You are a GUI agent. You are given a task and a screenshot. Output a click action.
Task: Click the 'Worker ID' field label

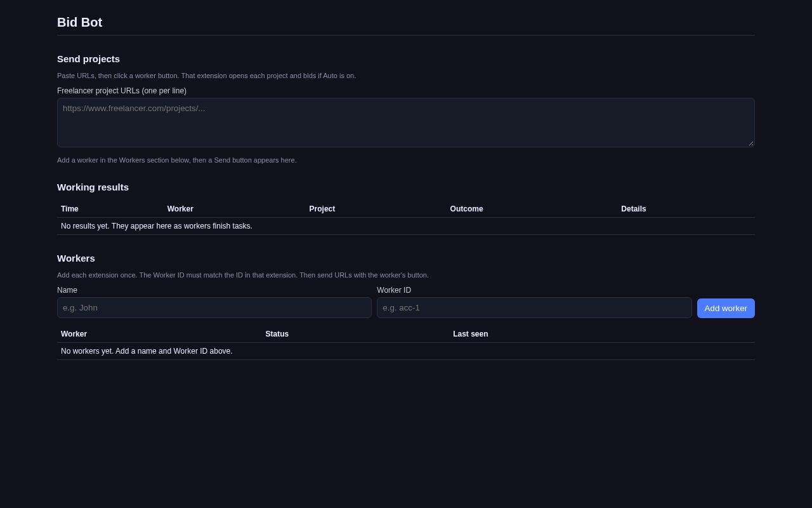(x=394, y=290)
